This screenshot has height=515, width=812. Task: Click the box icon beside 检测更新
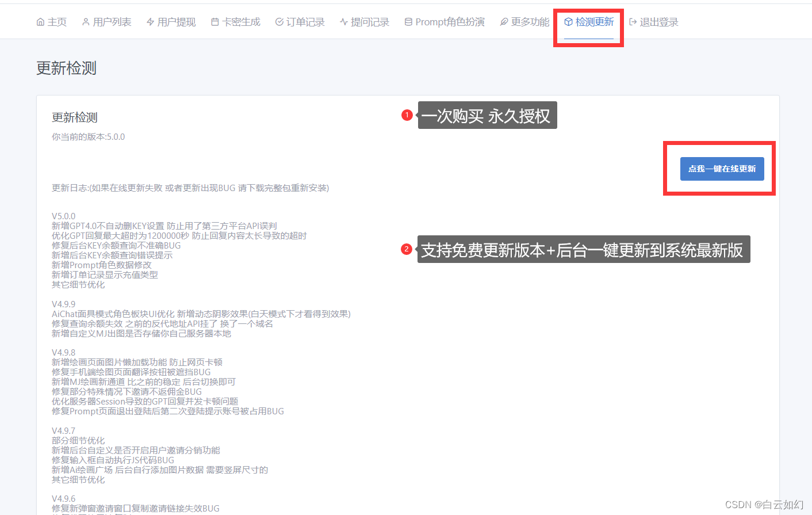(x=568, y=22)
